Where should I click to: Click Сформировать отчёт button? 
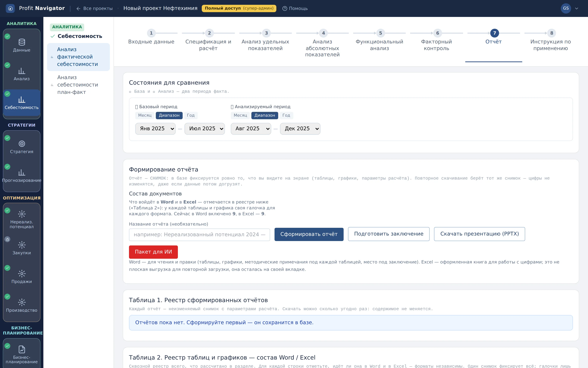309,234
